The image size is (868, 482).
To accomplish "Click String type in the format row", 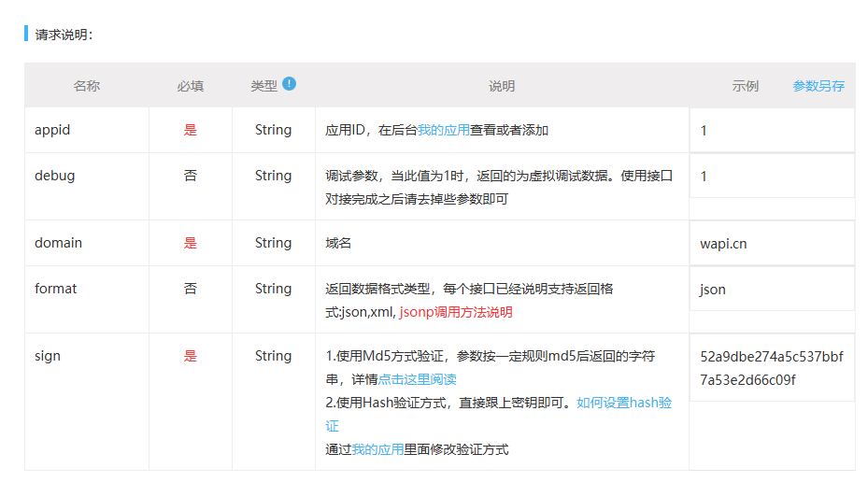I will click(273, 289).
